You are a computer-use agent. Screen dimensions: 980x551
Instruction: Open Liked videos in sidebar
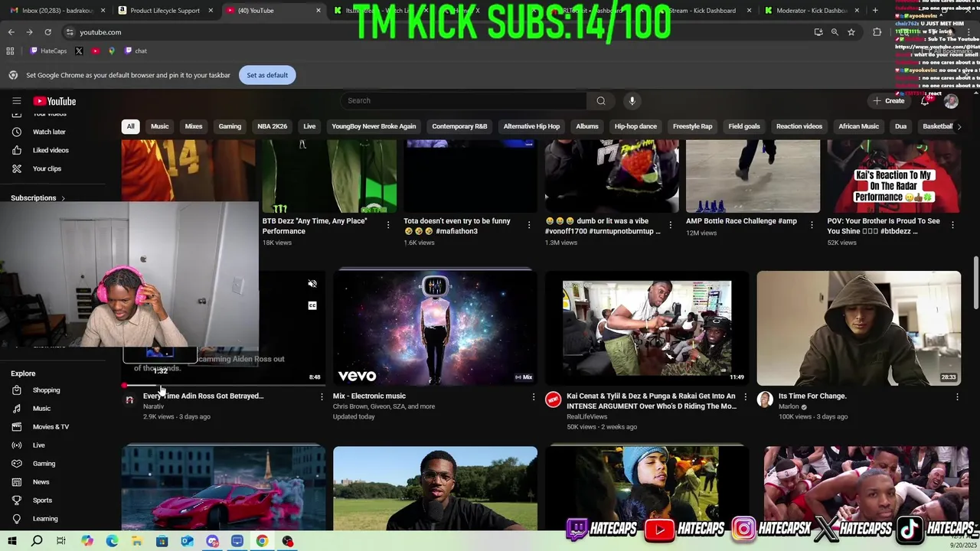(x=51, y=150)
